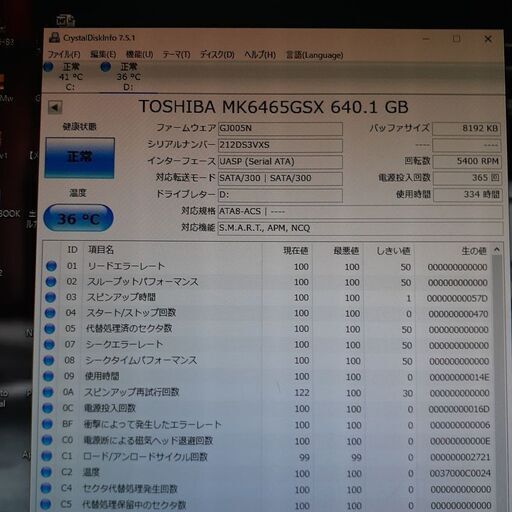The width and height of the screenshot is (512, 512).
Task: Select the 使用時間 row with ID 09
Action: coord(267,376)
